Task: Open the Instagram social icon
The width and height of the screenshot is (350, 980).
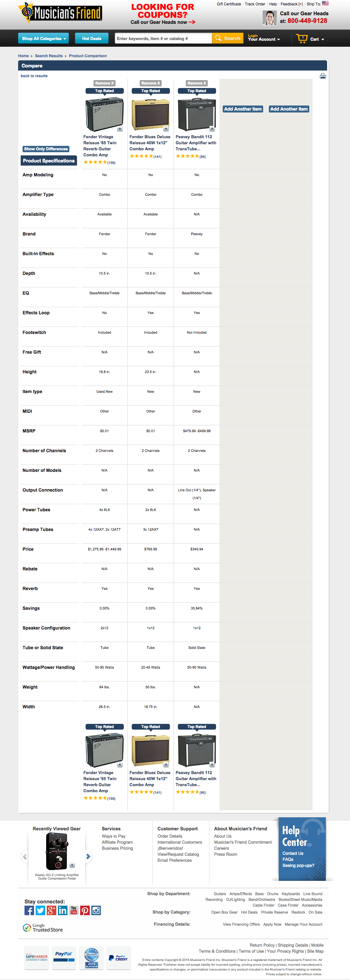Action: (x=96, y=910)
